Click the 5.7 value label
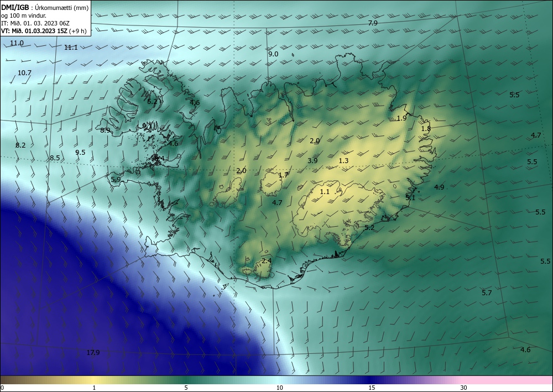The image size is (553, 392). [487, 293]
